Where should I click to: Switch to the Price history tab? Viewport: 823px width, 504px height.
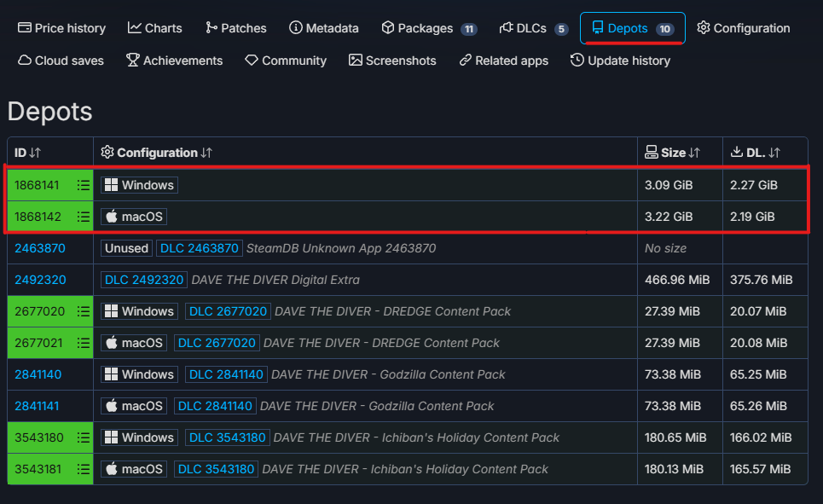pyautogui.click(x=61, y=28)
